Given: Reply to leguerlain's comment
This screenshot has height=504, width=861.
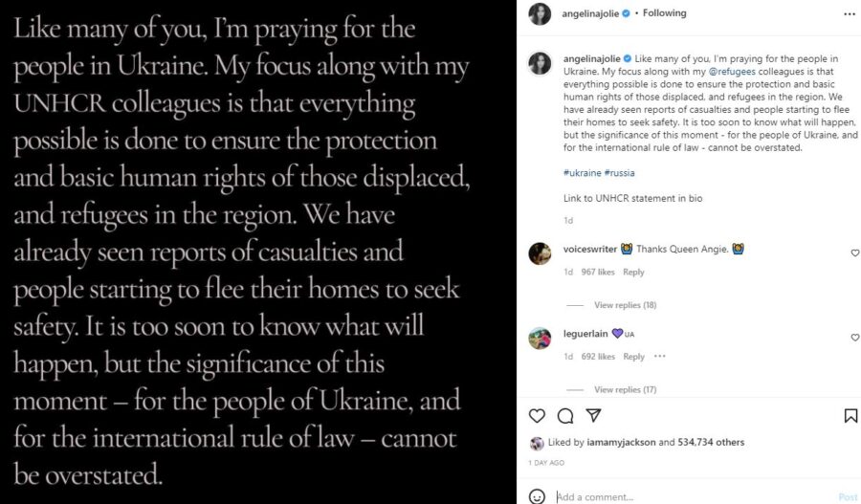Looking at the screenshot, I should pyautogui.click(x=633, y=357).
